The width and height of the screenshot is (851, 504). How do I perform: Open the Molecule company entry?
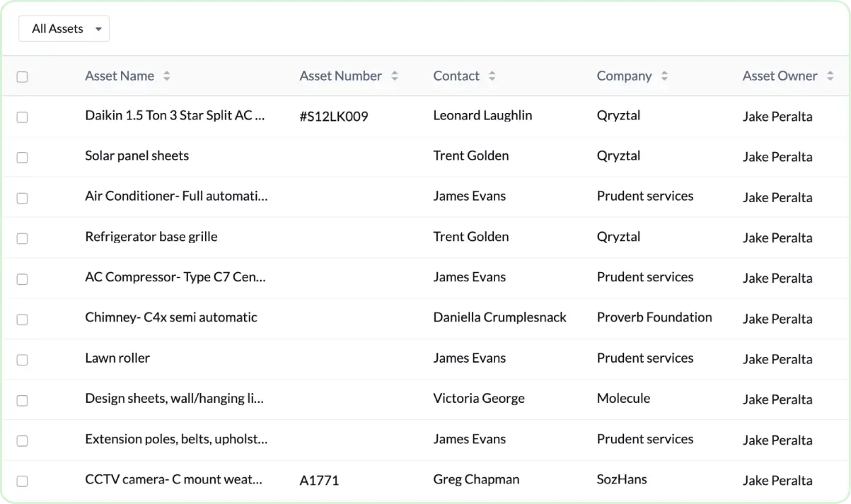[623, 399]
